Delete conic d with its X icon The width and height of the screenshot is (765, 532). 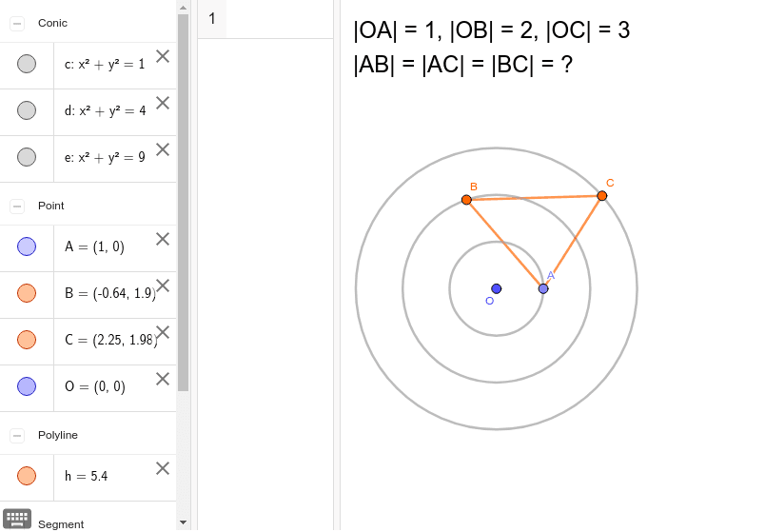tap(163, 103)
